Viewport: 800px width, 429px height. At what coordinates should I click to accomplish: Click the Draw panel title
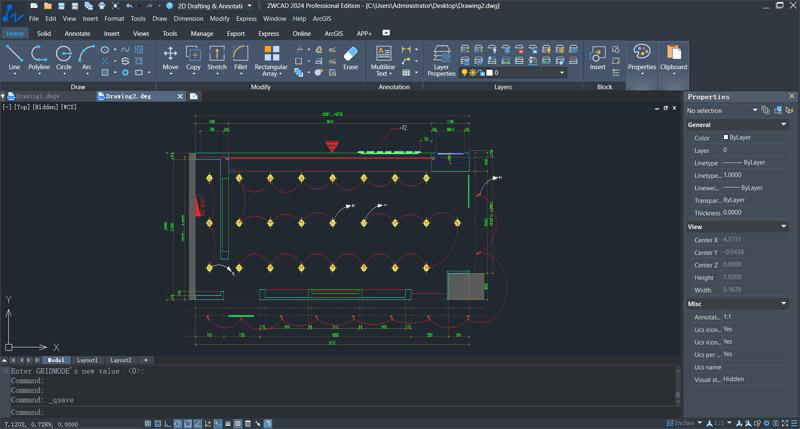[78, 87]
